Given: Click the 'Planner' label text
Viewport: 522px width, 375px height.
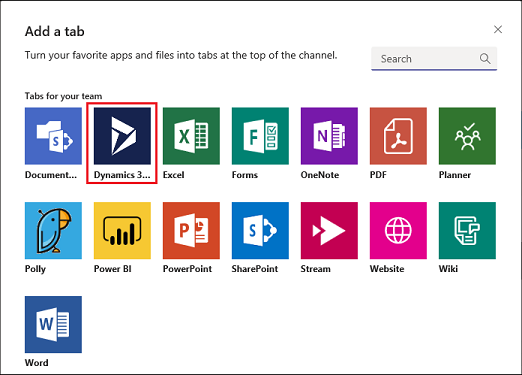Looking at the screenshot, I should (x=455, y=175).
